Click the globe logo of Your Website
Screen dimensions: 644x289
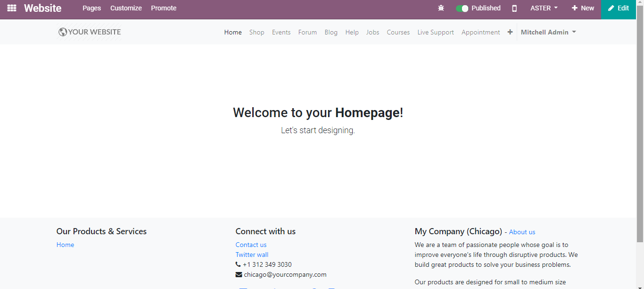pos(63,32)
